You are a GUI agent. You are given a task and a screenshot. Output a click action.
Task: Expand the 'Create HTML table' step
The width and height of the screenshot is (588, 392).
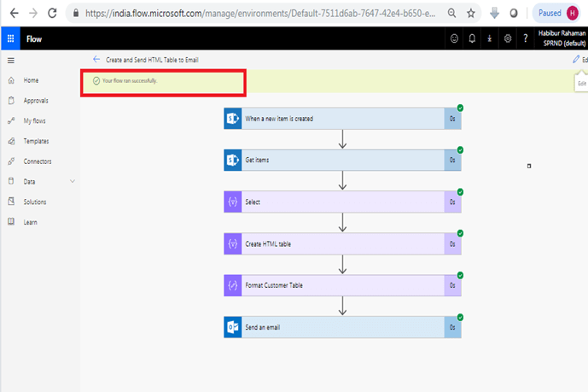[342, 244]
